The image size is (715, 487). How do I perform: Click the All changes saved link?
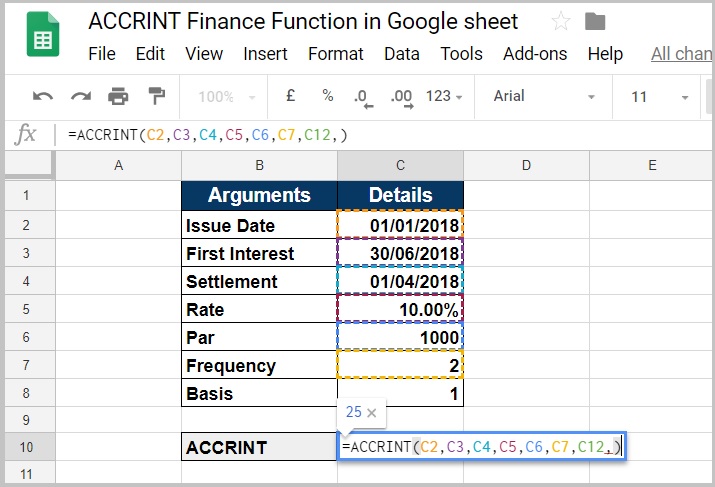click(x=682, y=54)
